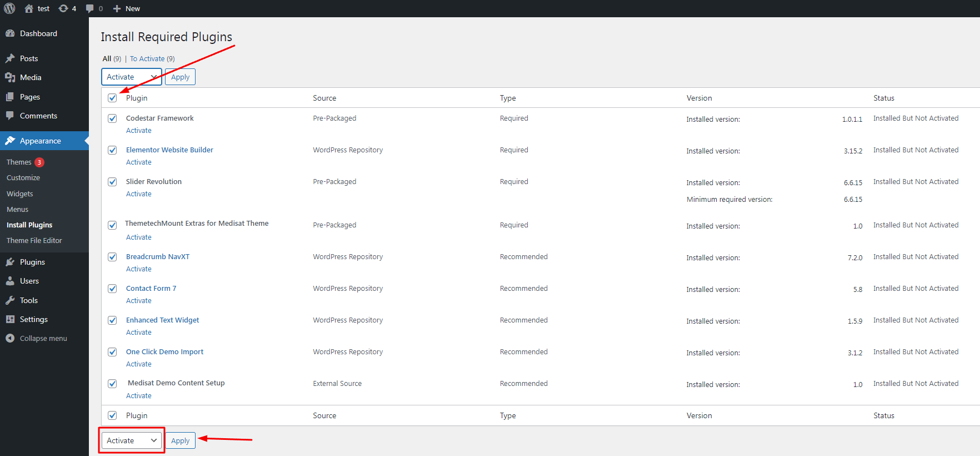This screenshot has height=456, width=980.
Task: Switch to the To Activate filter
Action: pos(147,59)
